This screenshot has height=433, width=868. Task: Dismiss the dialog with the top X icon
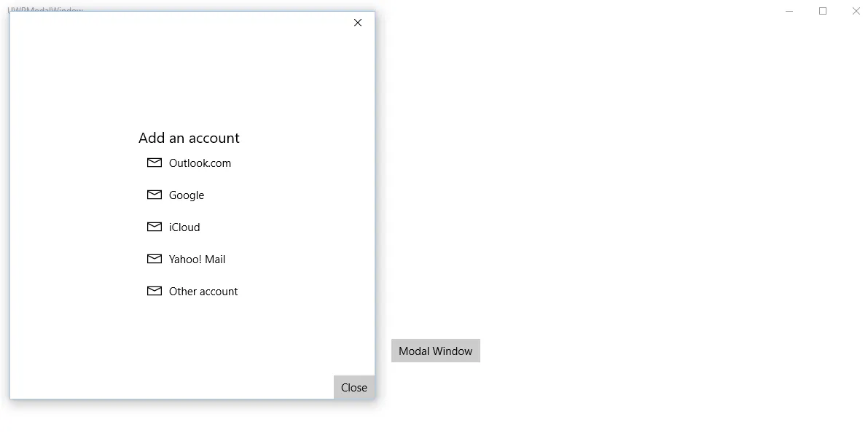(x=358, y=23)
